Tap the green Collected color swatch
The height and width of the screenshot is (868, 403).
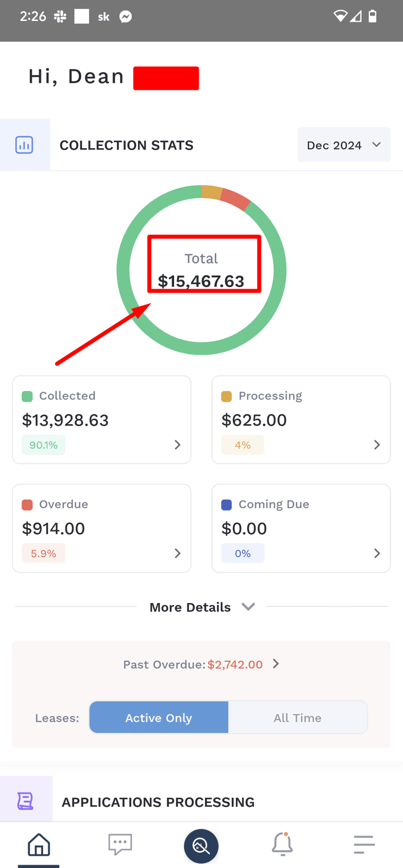coord(27,396)
